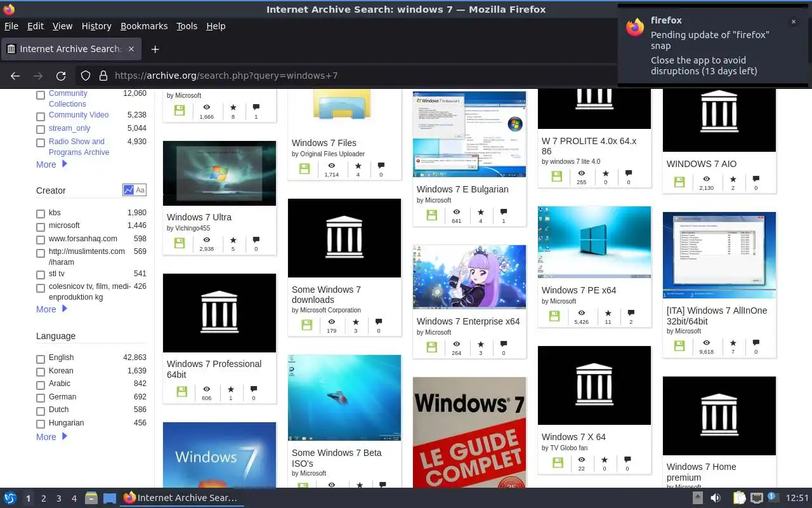Close the Internet Archive Search tab
812x508 pixels.
click(x=131, y=49)
